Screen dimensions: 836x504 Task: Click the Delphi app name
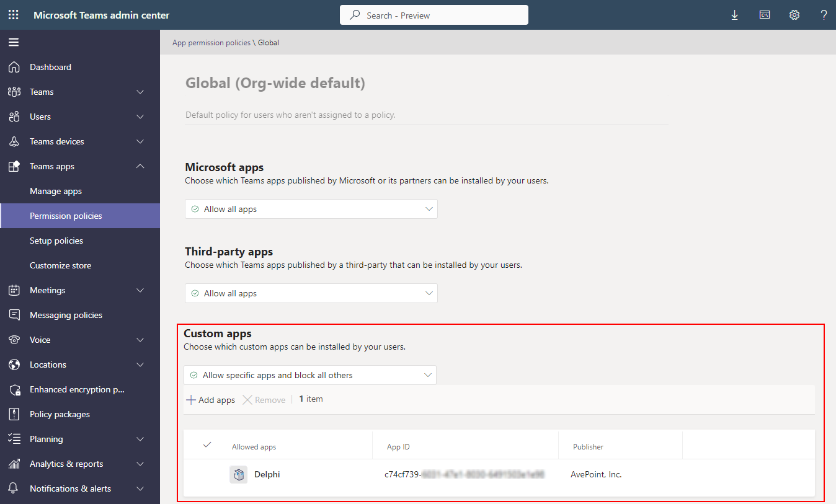[267, 475]
